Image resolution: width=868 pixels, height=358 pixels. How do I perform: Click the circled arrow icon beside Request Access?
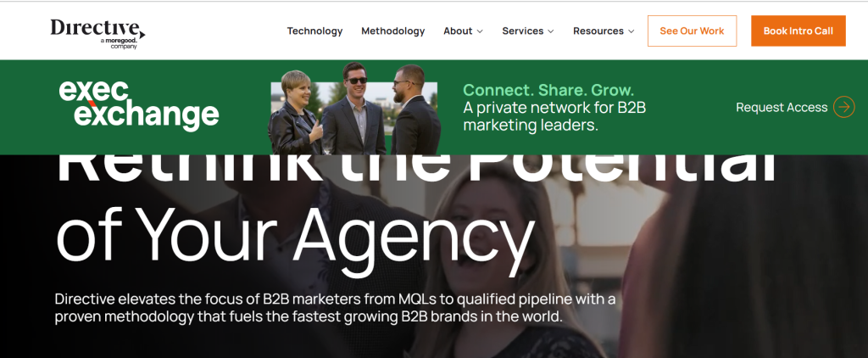click(844, 107)
